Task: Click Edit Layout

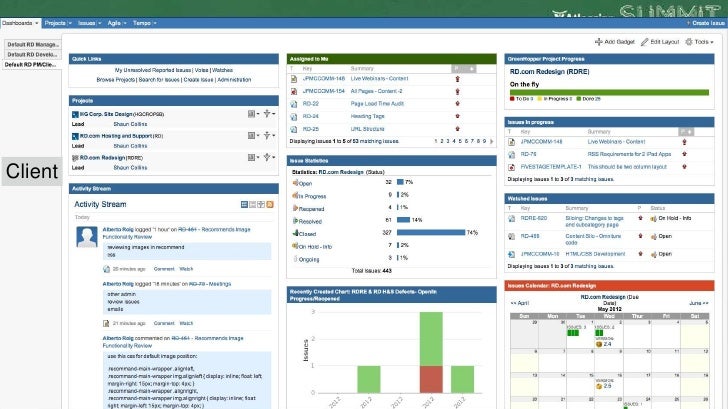Action: (x=660, y=42)
